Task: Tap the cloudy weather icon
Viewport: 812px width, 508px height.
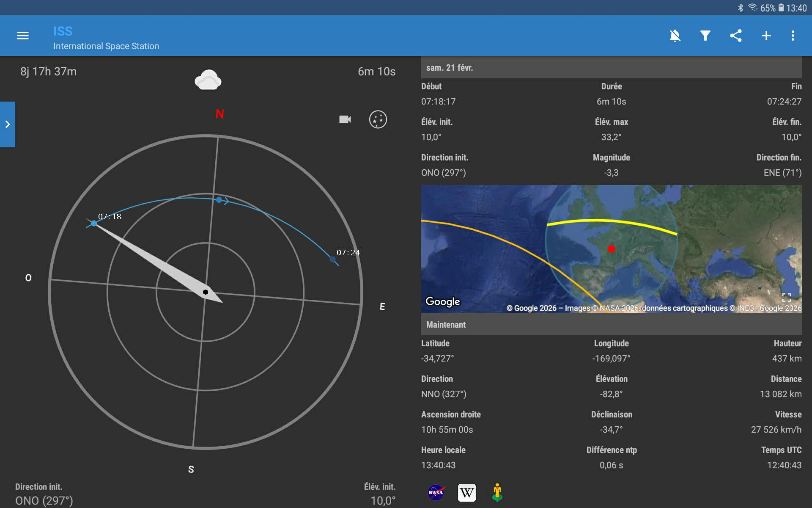Action: coord(208,80)
